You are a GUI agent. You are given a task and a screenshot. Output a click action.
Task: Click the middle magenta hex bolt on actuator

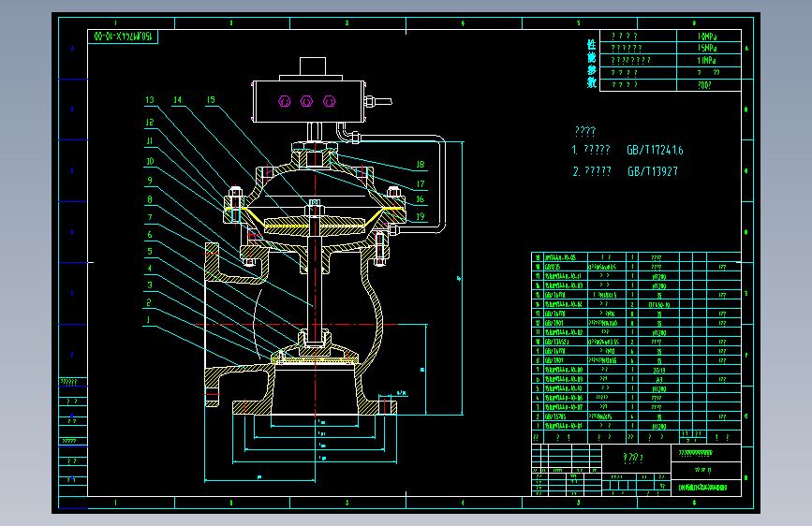[306, 101]
